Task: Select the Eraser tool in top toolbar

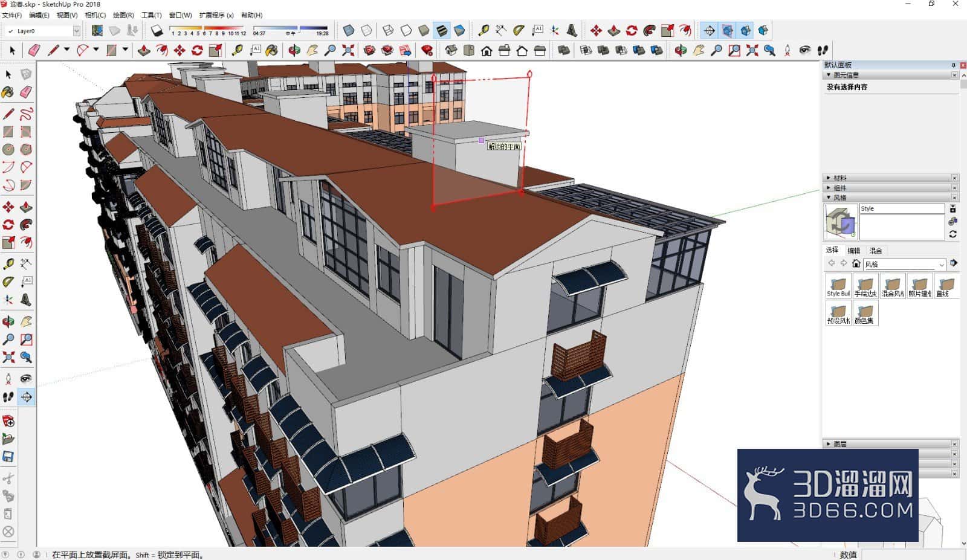Action: pos(34,50)
